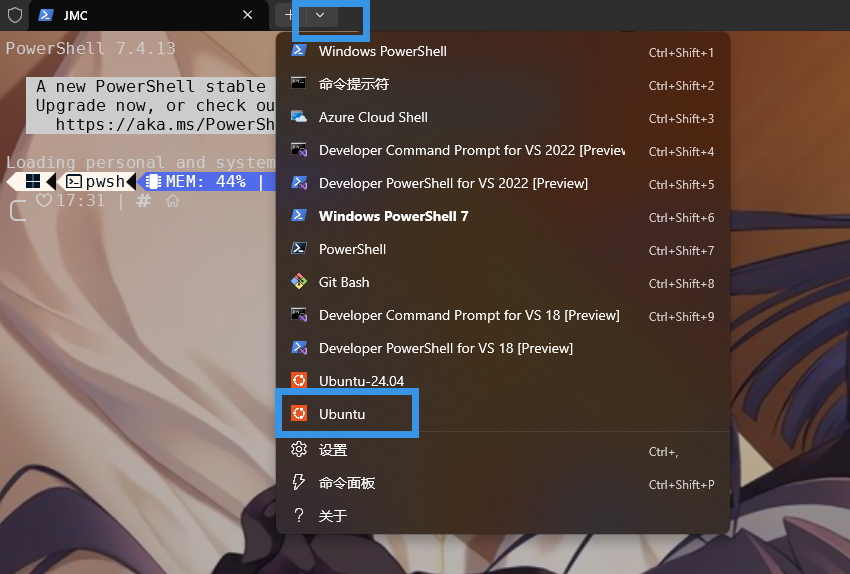The width and height of the screenshot is (850, 574).
Task: Click the heart icon beside 17:31
Action: click(44, 201)
